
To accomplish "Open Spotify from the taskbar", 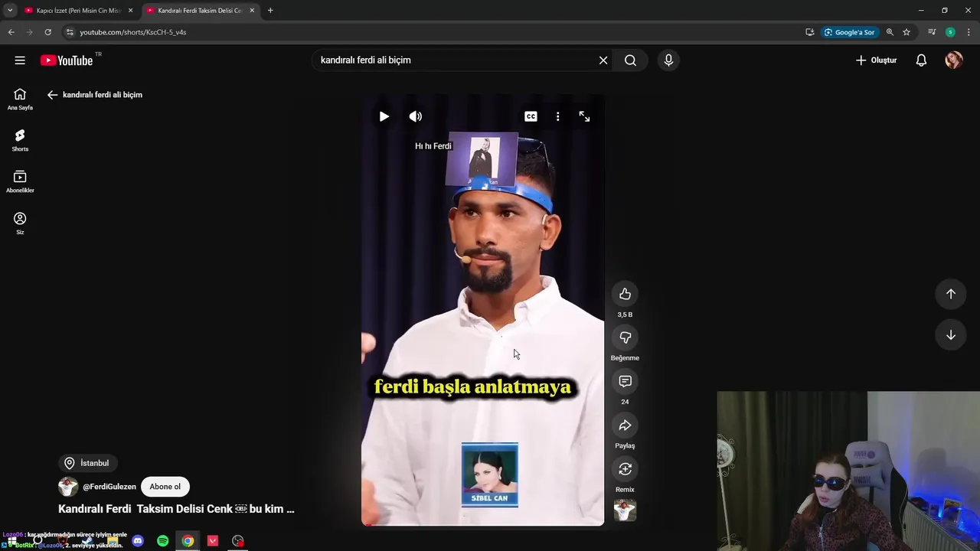I will point(162,541).
